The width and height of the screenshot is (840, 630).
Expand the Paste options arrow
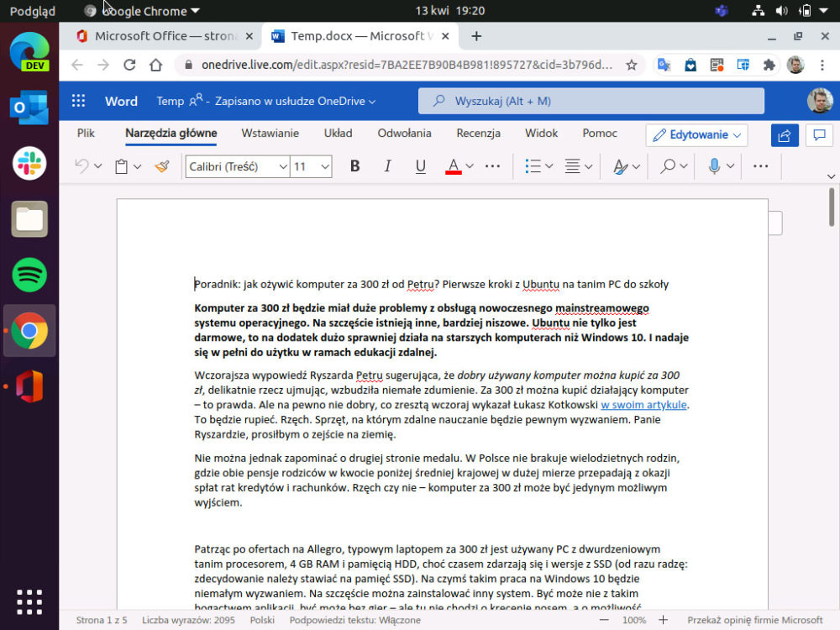click(x=137, y=166)
